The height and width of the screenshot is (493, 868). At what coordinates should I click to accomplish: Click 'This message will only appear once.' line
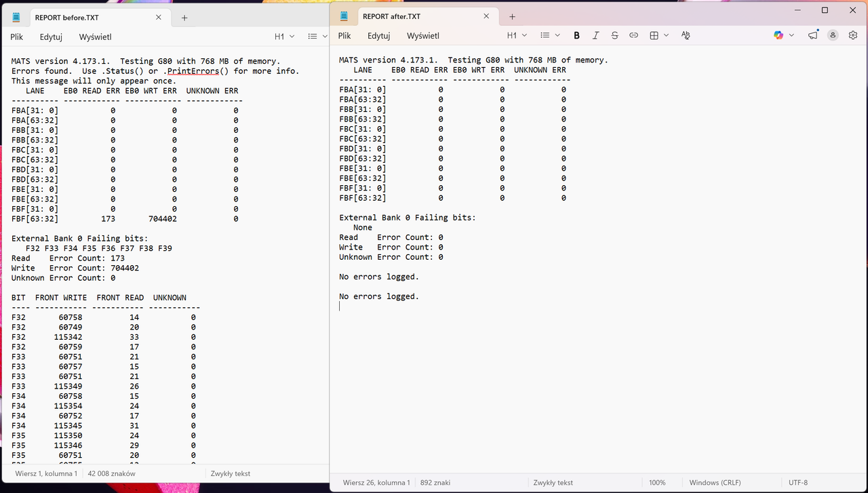click(x=94, y=81)
